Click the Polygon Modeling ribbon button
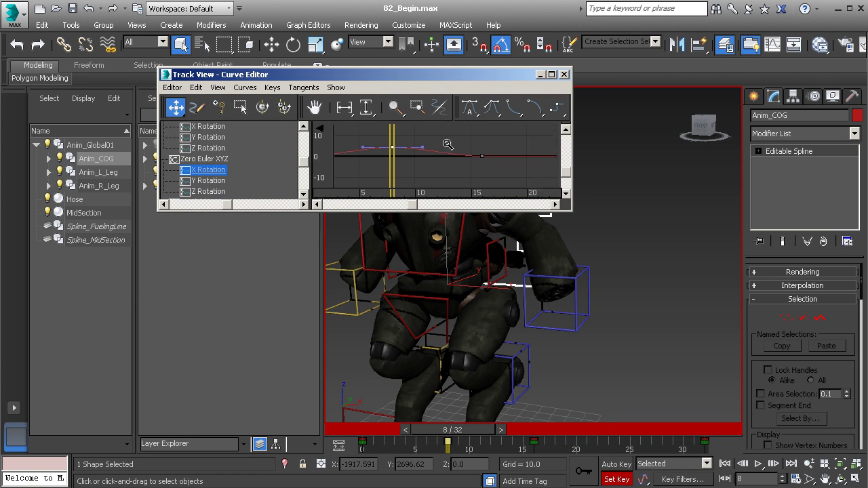The width and height of the screenshot is (868, 488). point(40,78)
